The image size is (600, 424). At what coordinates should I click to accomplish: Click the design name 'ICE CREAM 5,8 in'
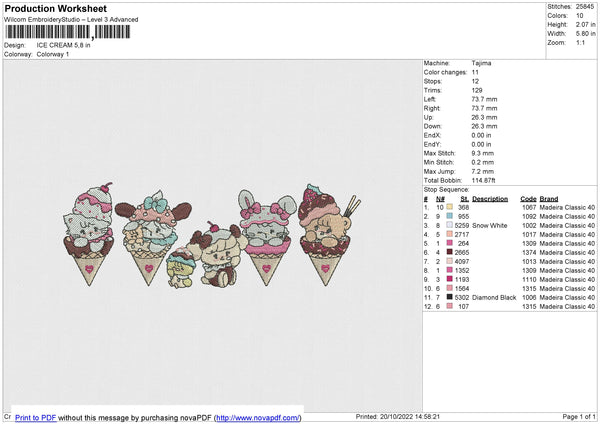click(64, 45)
